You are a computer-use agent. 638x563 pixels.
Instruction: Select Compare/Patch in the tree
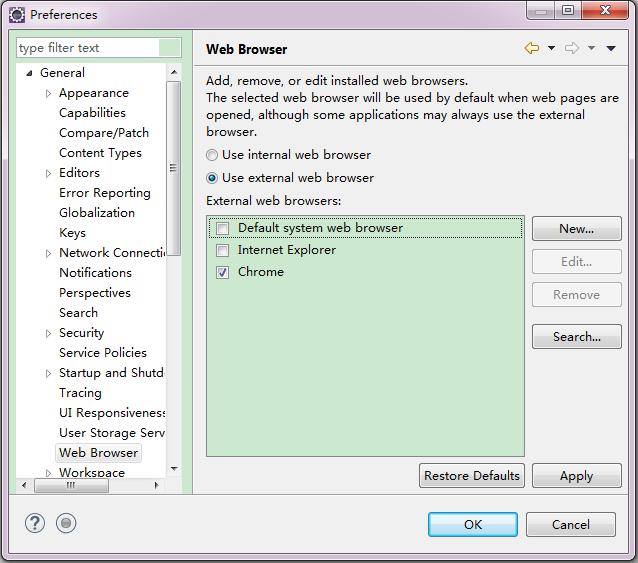click(104, 133)
